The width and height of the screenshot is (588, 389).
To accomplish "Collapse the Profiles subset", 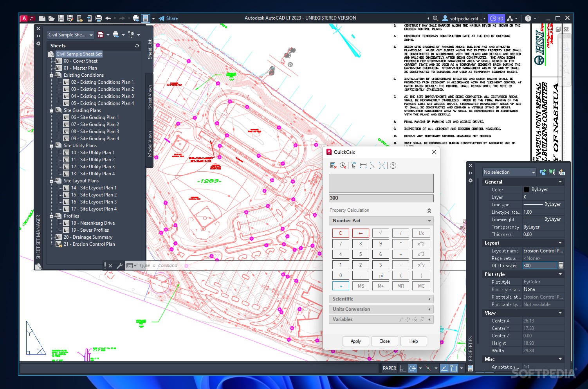I will click(x=52, y=216).
